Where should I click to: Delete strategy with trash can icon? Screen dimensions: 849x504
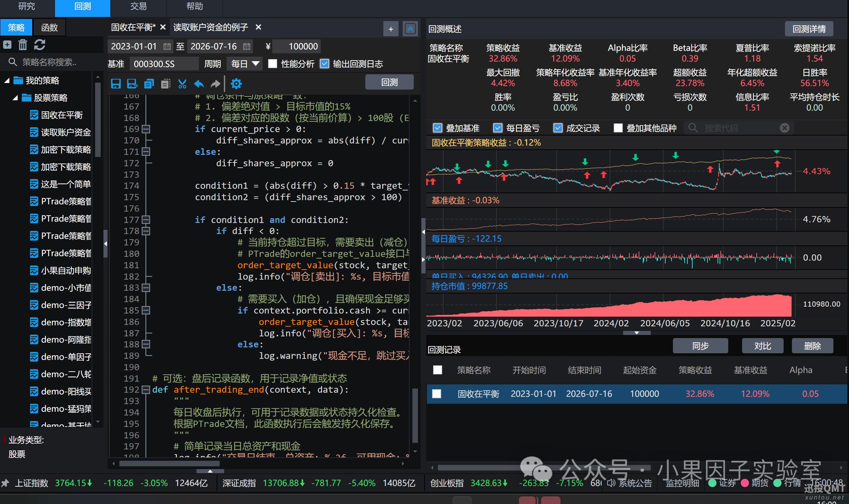(23, 45)
